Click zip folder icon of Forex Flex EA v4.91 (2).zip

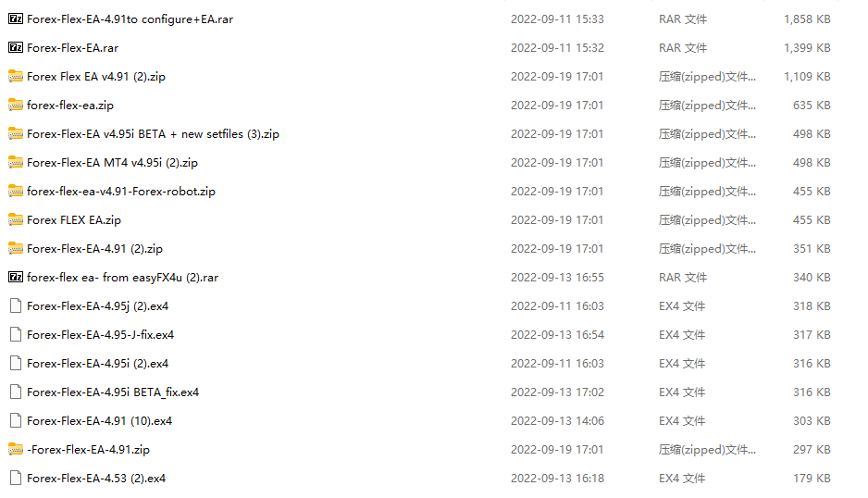[16, 77]
